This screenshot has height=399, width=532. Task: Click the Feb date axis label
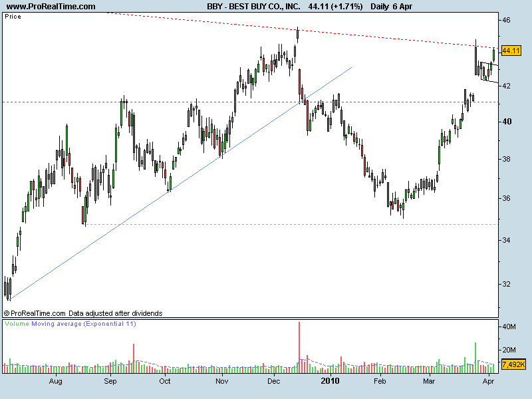tap(380, 381)
